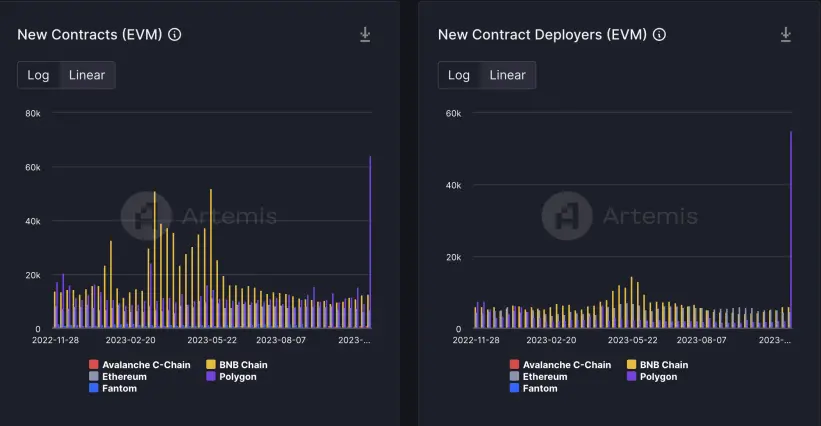Click BNB Chain label in Deployers legend
Screen dimensions: 821x426
[x=664, y=365]
